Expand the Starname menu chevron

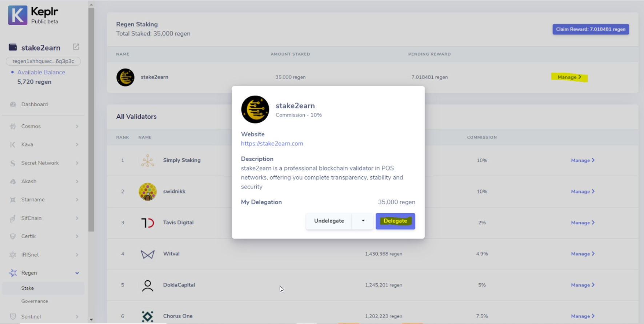pyautogui.click(x=77, y=200)
